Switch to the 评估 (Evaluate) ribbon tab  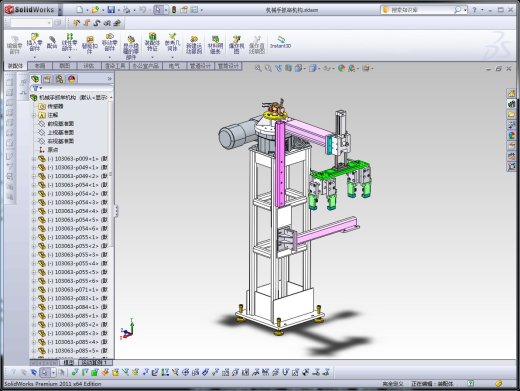click(88, 66)
